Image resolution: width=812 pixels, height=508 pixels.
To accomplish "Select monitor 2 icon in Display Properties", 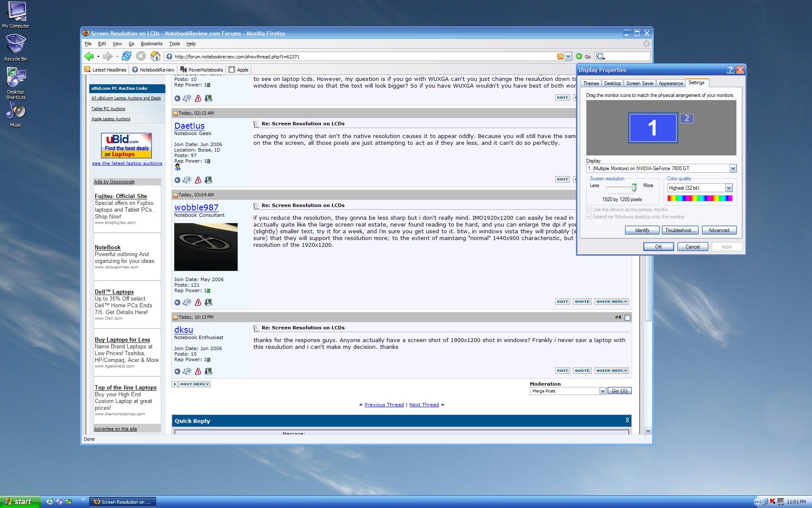I will (x=686, y=119).
